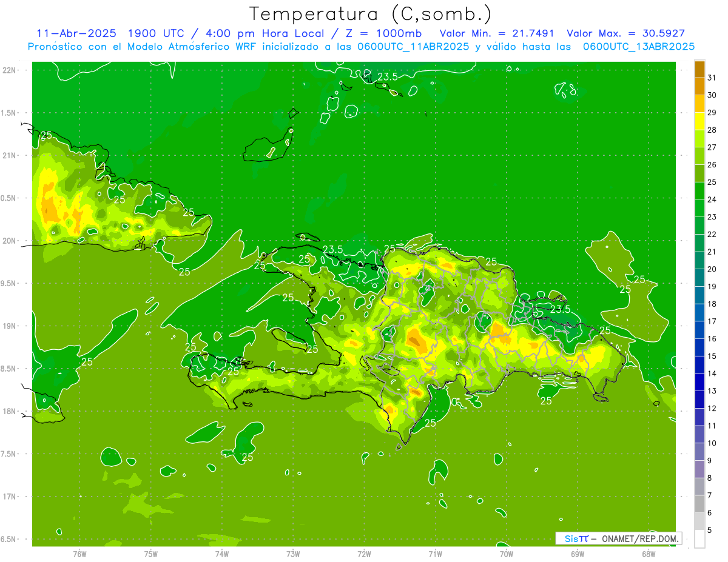
Task: Click the '6.5N' latitude axis label
Action: click(8, 539)
